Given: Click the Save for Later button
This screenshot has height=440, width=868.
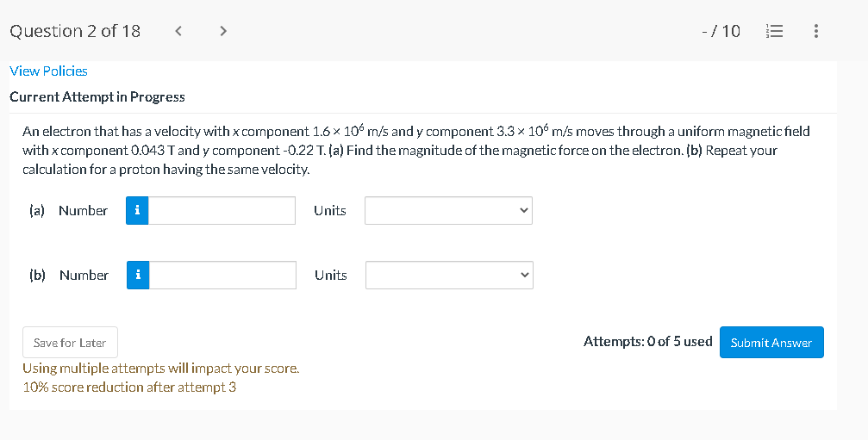Looking at the screenshot, I should (x=70, y=343).
